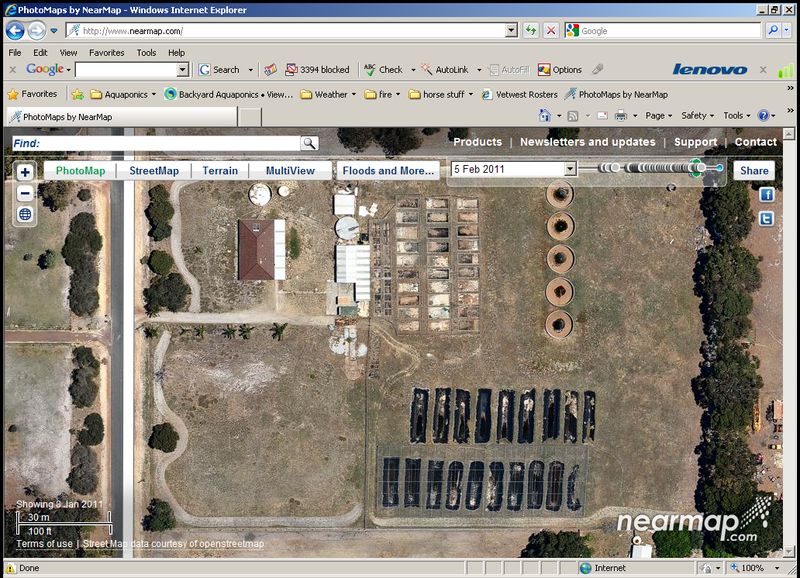Expand the Floods and More menu
Screen dimensions: 800x578
pyautogui.click(x=388, y=171)
